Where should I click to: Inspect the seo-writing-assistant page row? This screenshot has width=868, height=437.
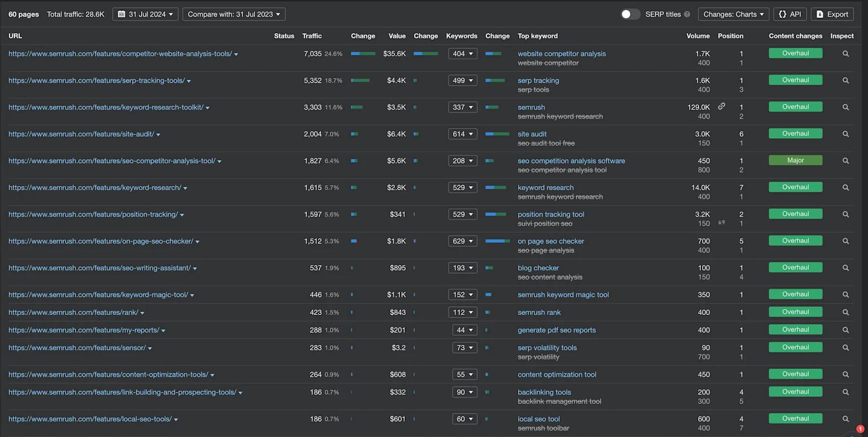coord(845,268)
